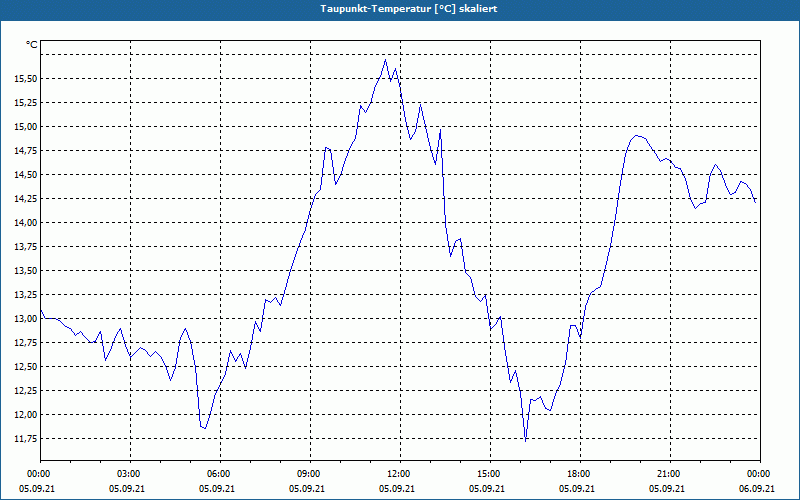Click the 03:00 time axis label
The image size is (800, 500).
pyautogui.click(x=131, y=474)
